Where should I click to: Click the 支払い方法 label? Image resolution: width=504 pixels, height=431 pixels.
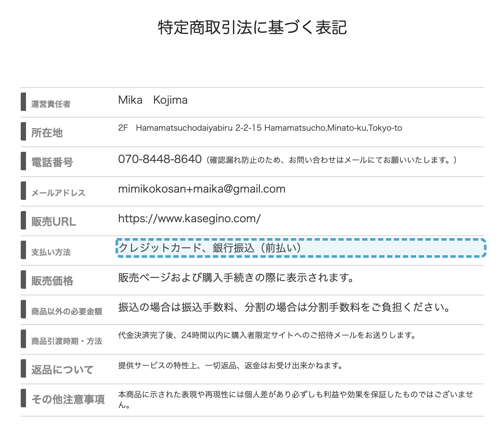click(x=51, y=252)
